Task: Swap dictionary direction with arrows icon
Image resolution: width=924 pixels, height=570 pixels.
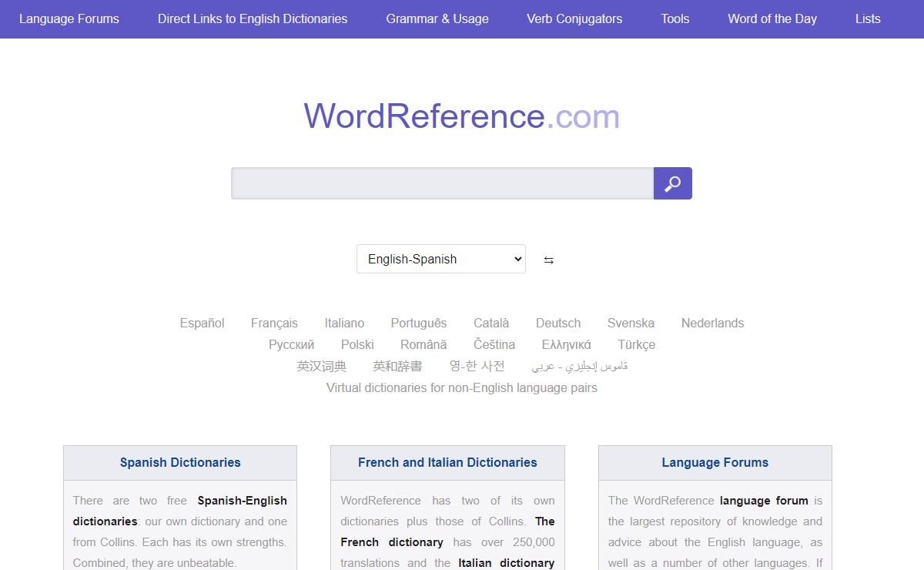Action: [549, 260]
